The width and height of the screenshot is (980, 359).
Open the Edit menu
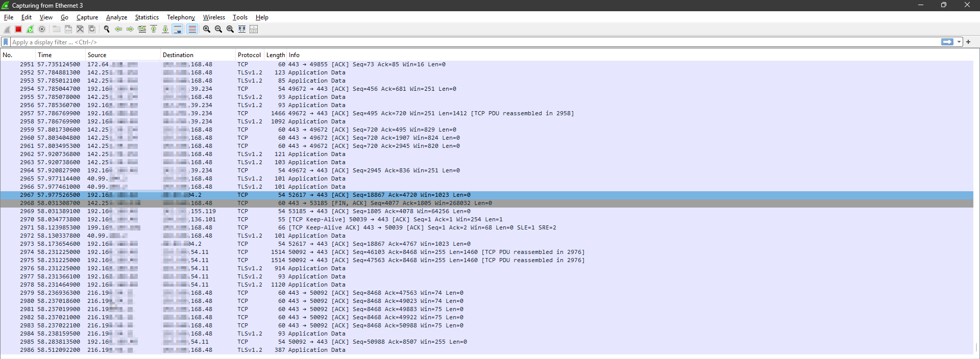coord(27,17)
